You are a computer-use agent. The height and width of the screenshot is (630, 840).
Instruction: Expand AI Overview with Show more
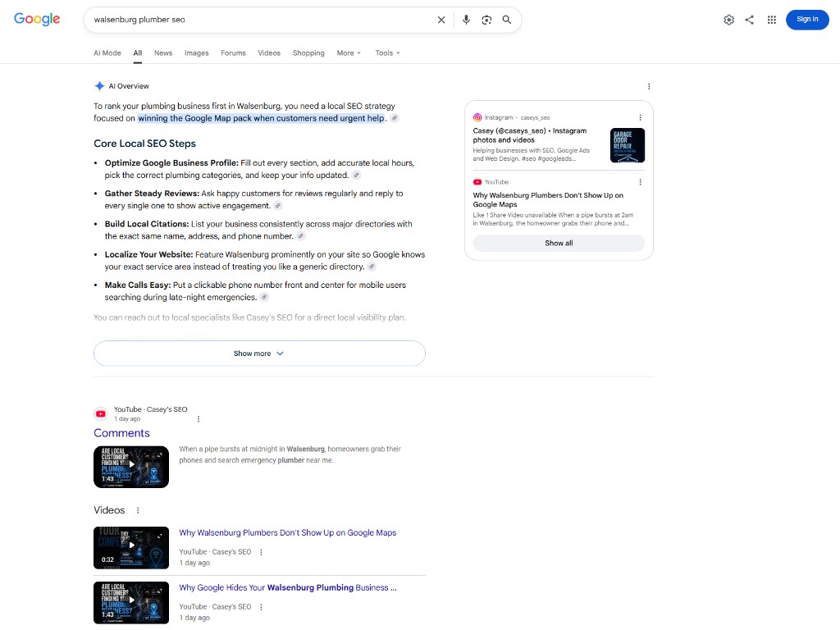(x=259, y=354)
